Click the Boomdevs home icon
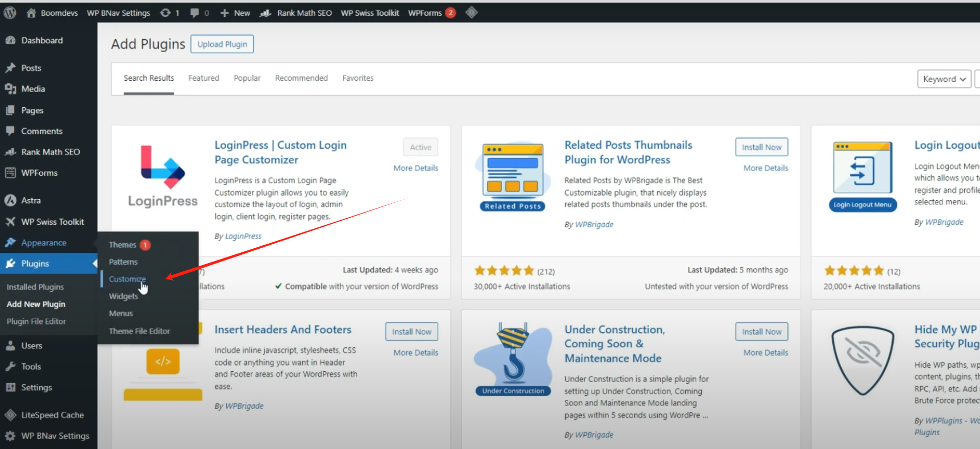Image resolution: width=980 pixels, height=449 pixels. pos(31,13)
